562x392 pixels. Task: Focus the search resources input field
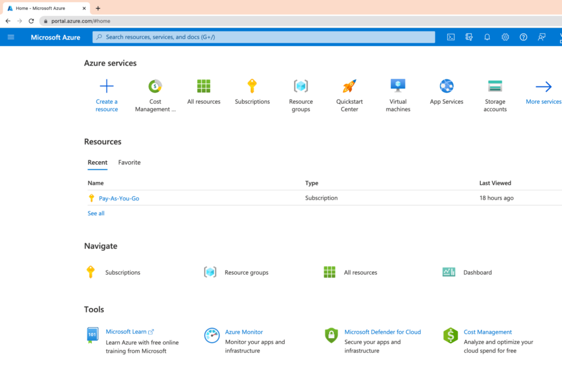point(263,37)
